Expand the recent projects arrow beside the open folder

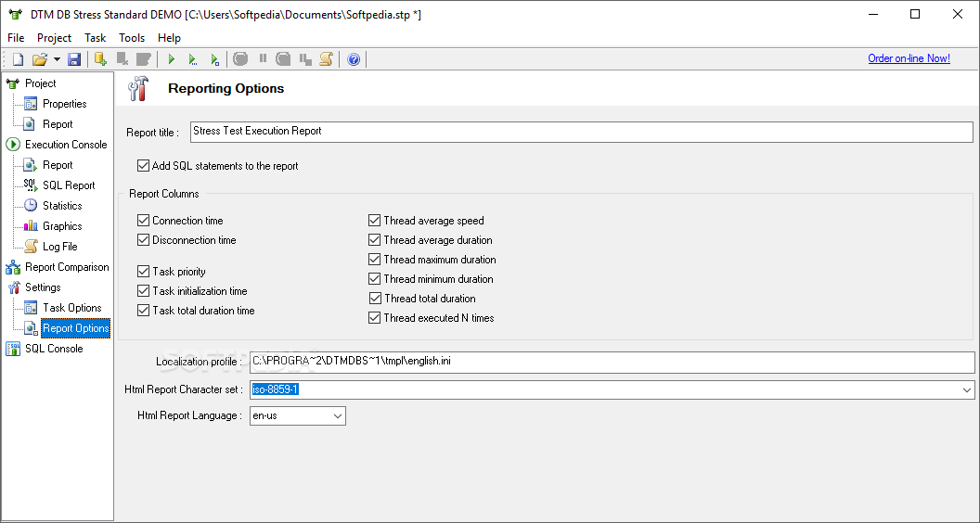click(57, 59)
